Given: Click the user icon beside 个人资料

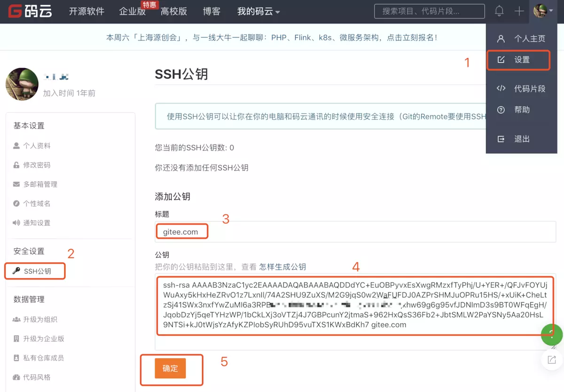Looking at the screenshot, I should pyautogui.click(x=16, y=146).
